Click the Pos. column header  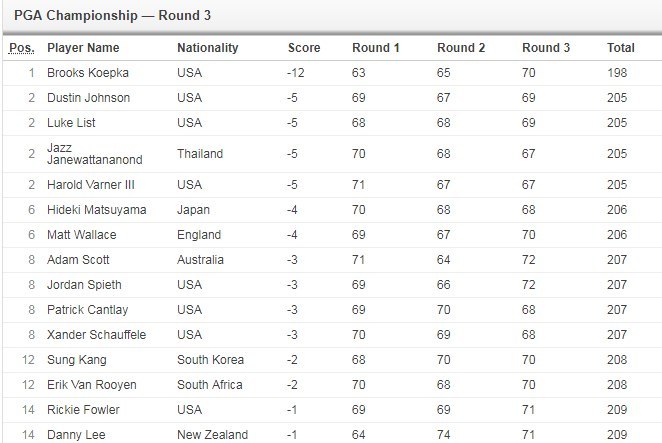(21, 48)
